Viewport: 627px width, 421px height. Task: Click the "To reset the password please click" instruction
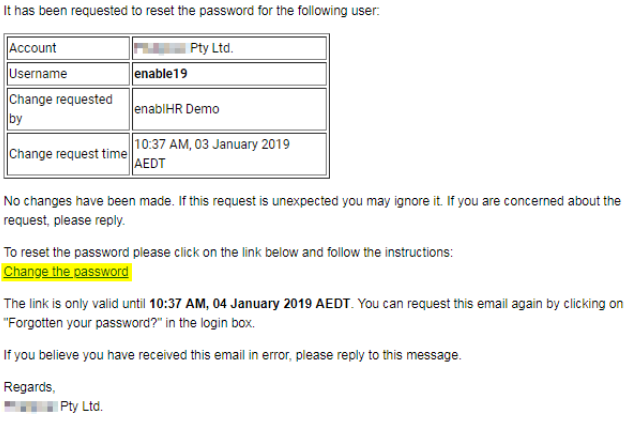pyautogui.click(x=228, y=252)
